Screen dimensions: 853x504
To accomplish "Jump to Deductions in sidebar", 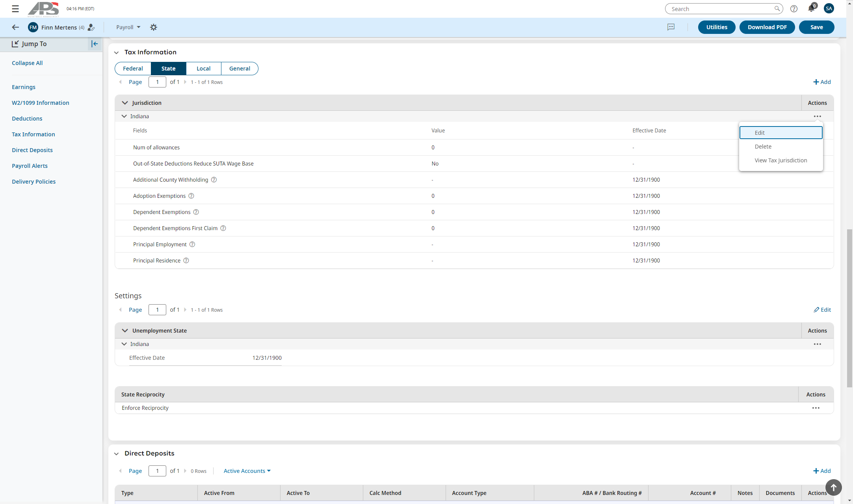I will pos(27,119).
